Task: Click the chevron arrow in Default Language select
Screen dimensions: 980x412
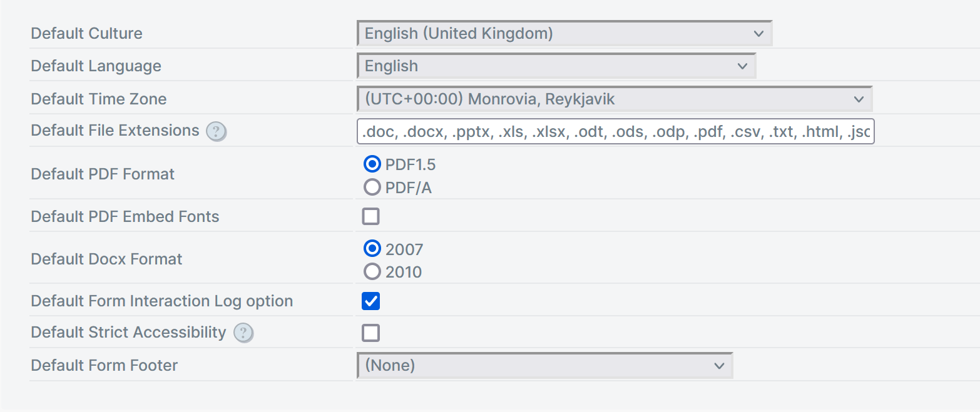Action: (x=742, y=66)
